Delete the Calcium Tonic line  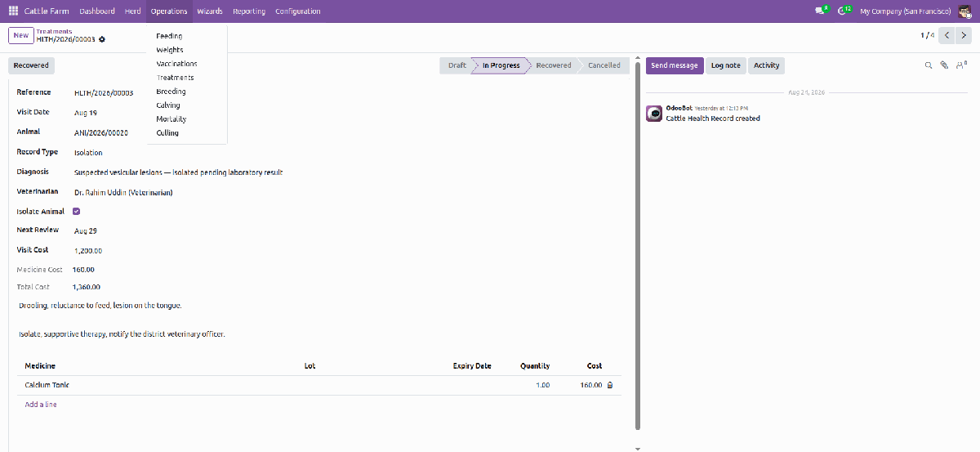tap(610, 385)
